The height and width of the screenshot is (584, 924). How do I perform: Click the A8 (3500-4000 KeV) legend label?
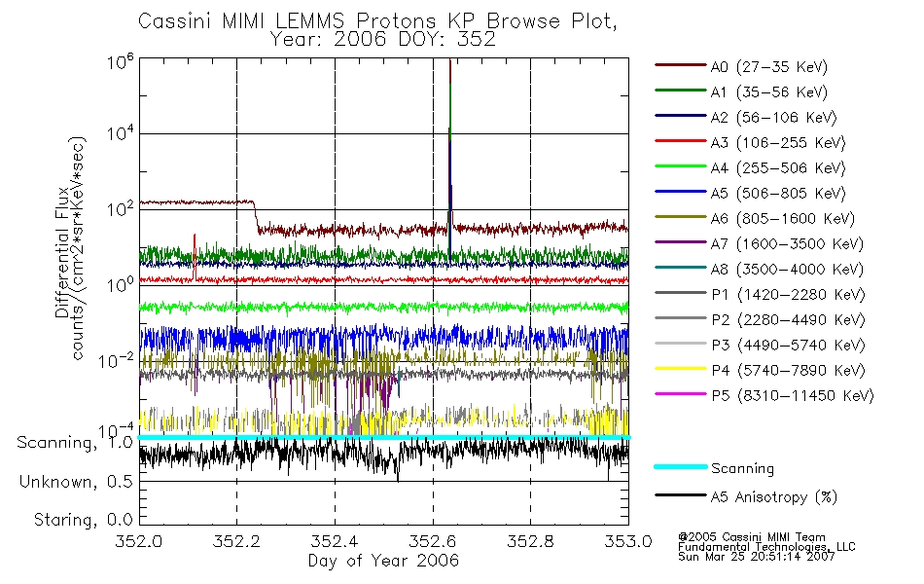pos(787,270)
